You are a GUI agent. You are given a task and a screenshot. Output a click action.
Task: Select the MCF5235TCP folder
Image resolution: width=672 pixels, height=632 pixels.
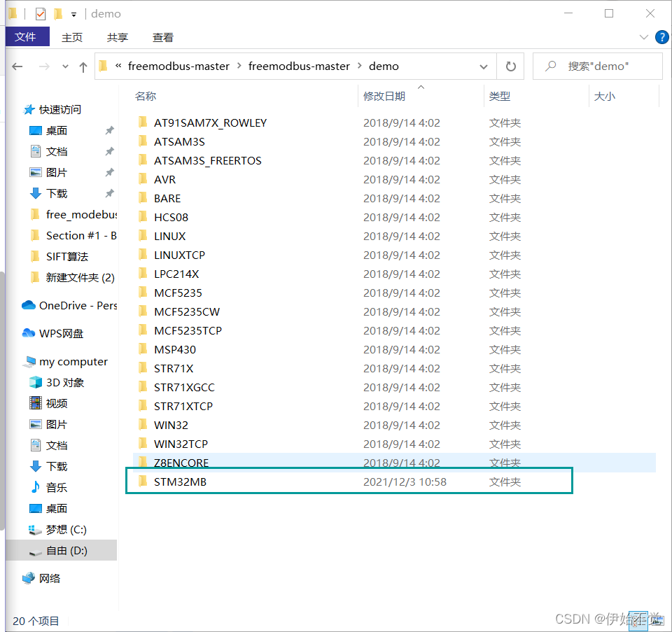pyautogui.click(x=188, y=330)
